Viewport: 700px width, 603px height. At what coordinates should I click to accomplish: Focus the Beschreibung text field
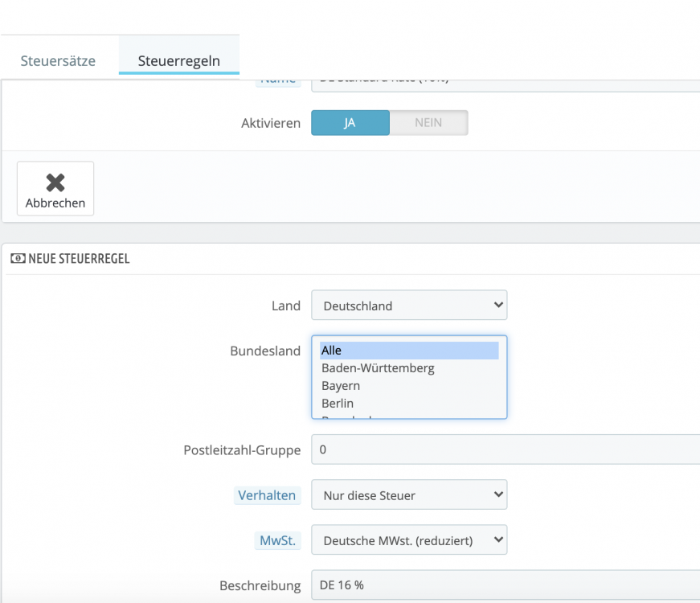(505, 585)
